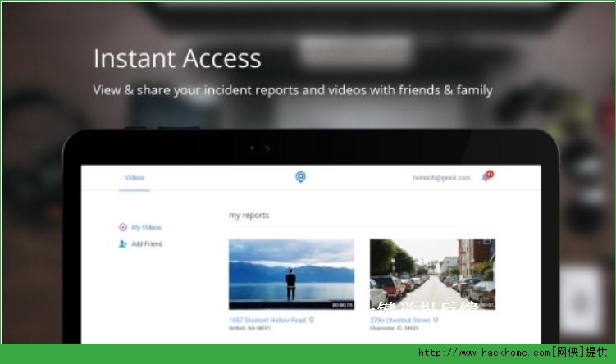
Task: Select the Clearwater, FL address text
Action: [393, 328]
